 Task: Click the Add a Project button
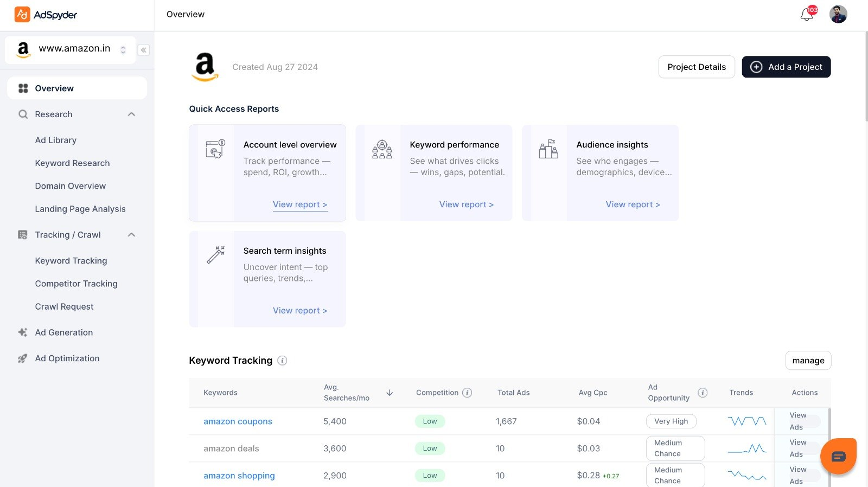click(786, 67)
